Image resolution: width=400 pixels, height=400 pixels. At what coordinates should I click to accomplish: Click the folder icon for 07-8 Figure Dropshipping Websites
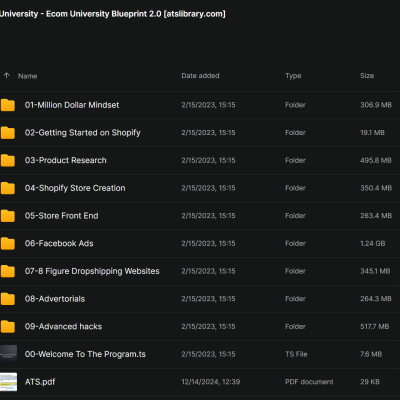[x=8, y=271]
